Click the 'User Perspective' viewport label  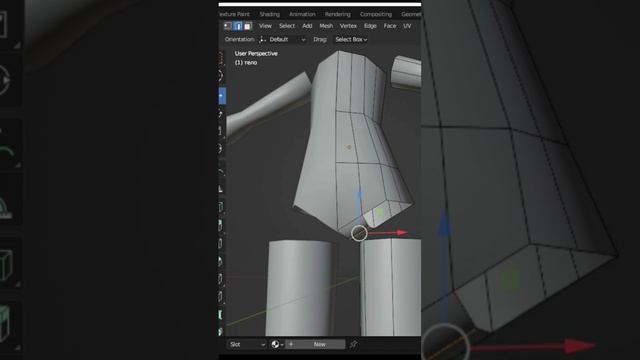tap(256, 53)
